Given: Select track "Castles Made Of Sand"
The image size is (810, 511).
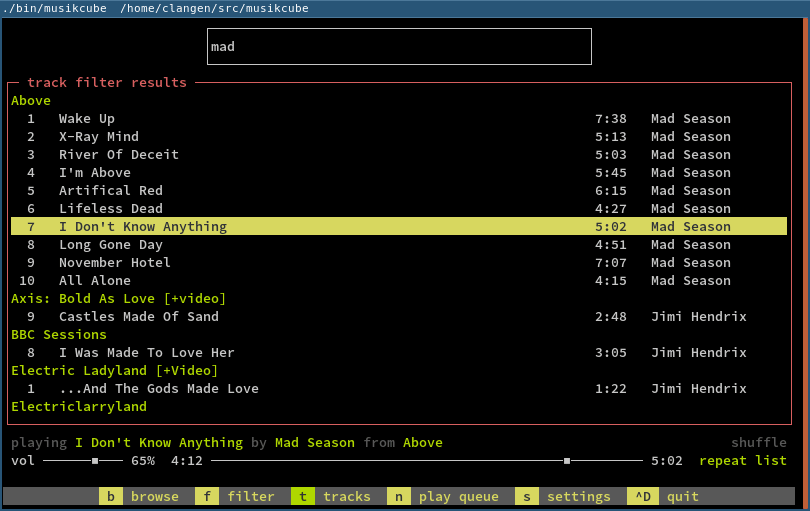Looking at the screenshot, I should click(x=399, y=317).
